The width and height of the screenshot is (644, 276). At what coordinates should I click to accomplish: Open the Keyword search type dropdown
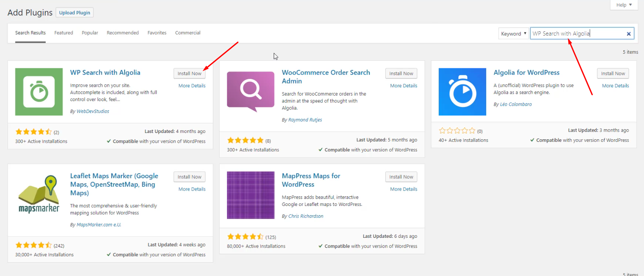[x=513, y=34]
